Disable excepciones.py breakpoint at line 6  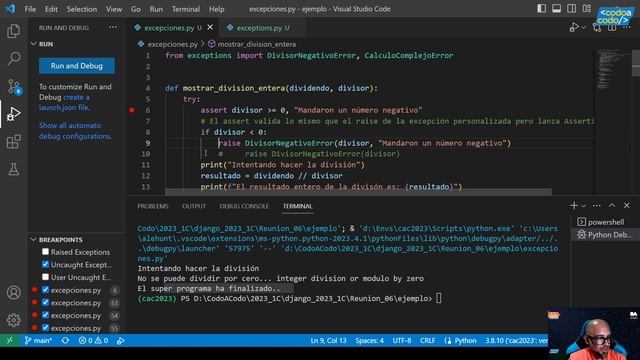pyautogui.click(x=45, y=290)
